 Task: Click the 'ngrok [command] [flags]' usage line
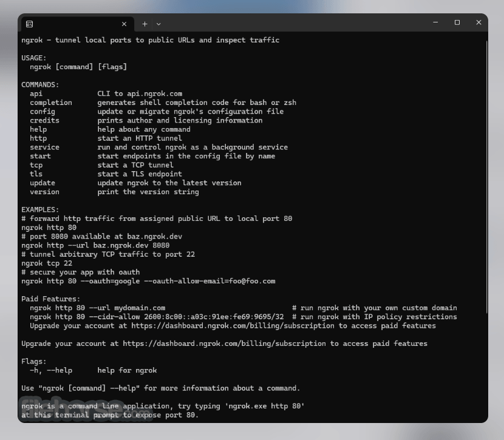click(x=78, y=67)
